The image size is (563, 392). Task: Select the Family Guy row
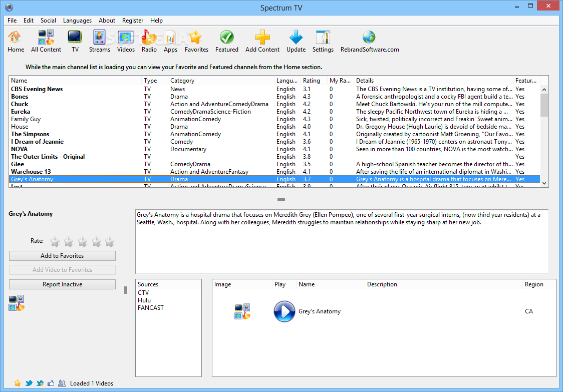coord(274,119)
